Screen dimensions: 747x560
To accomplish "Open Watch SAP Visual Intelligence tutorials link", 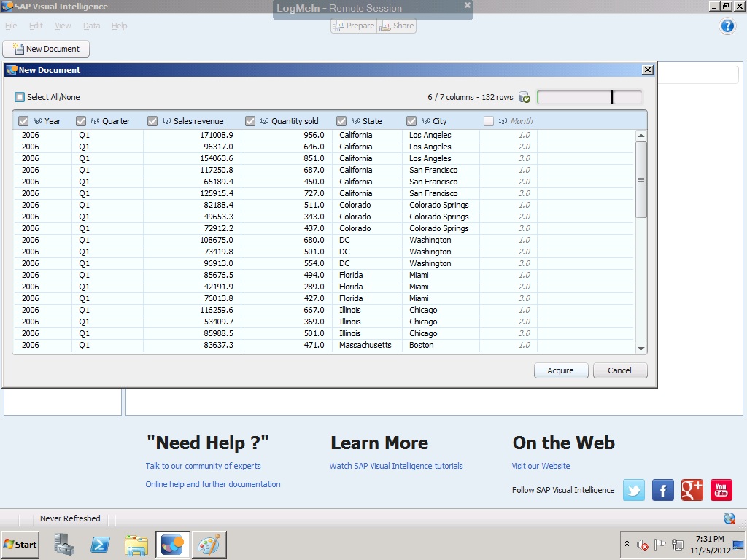I will pyautogui.click(x=396, y=466).
